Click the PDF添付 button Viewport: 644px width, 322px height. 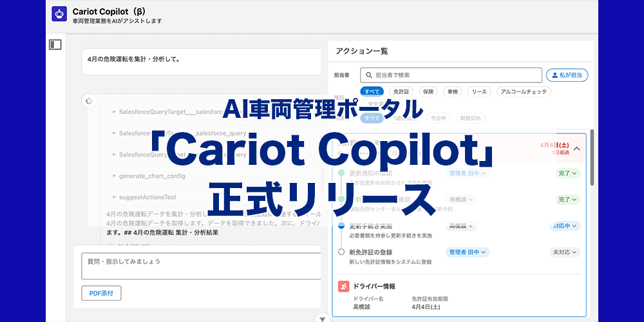(101, 294)
